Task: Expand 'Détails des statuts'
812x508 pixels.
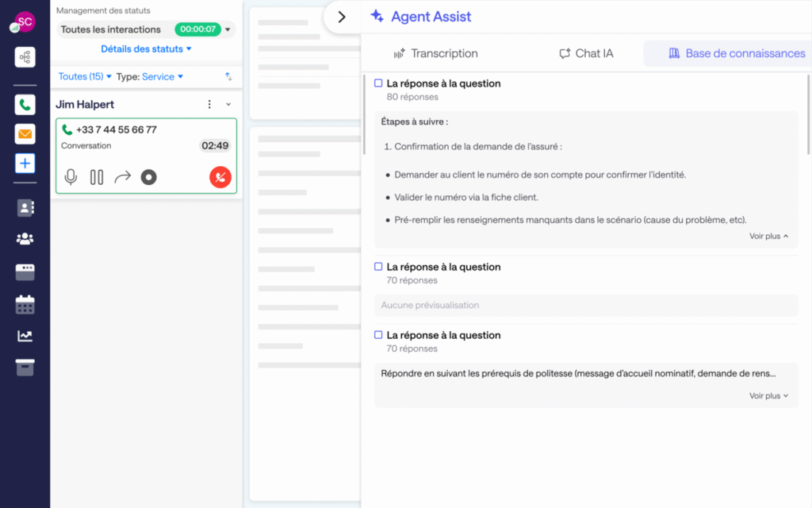Action: [x=146, y=48]
